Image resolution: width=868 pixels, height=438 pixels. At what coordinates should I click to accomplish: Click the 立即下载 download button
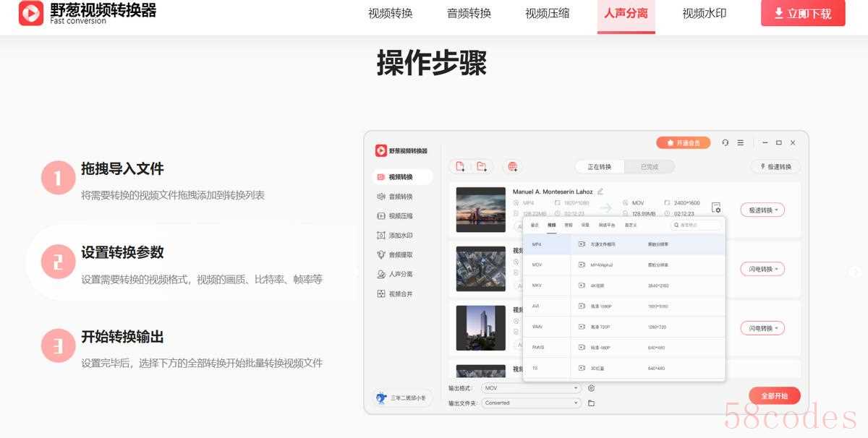[802, 13]
